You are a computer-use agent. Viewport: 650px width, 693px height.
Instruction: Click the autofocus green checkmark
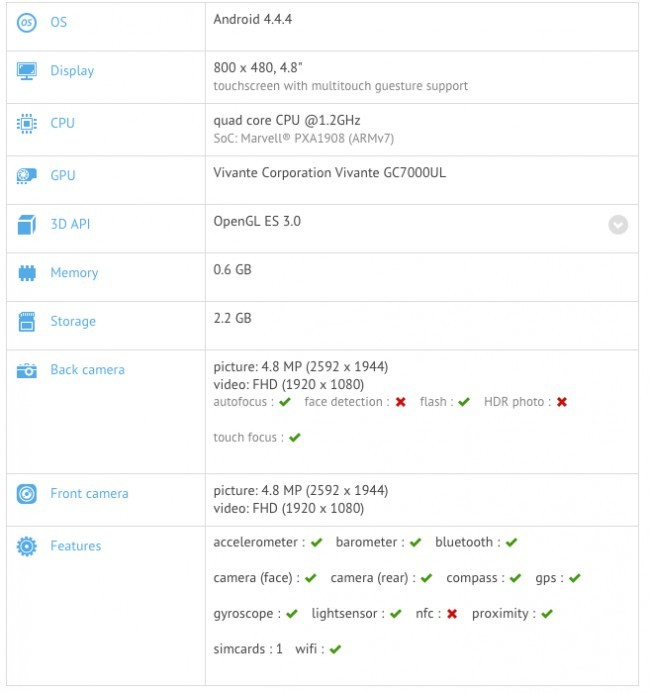[285, 402]
